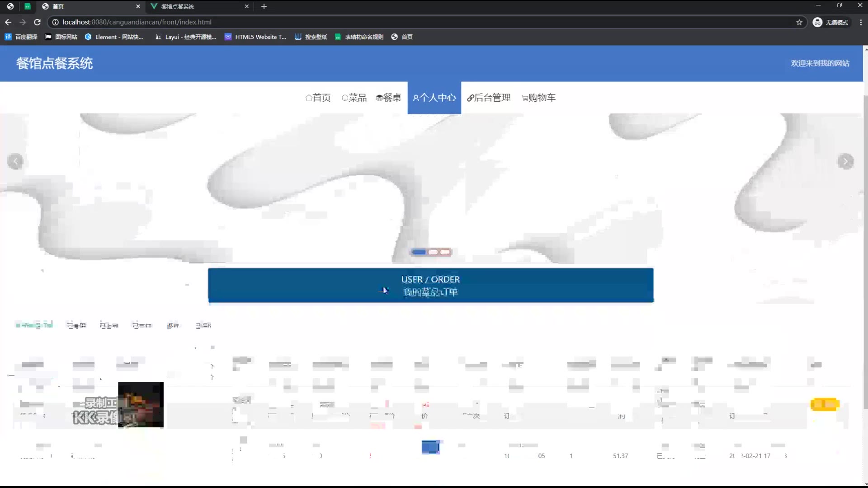Go to the 菜品 menu page

354,98
